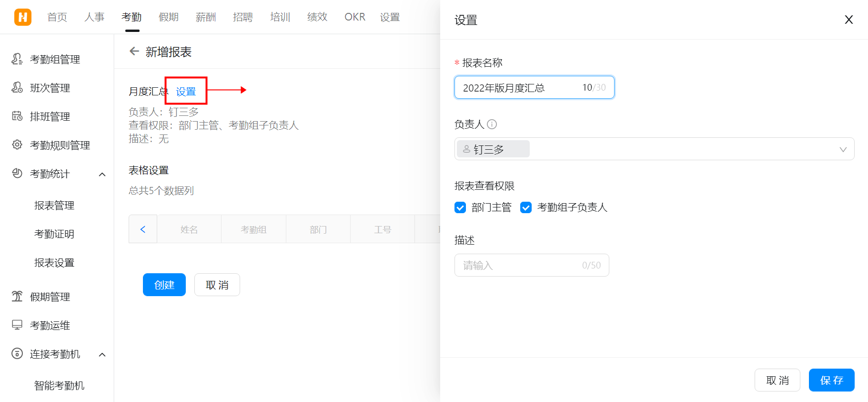Click the 考勤运维 monitor icon
This screenshot has height=402, width=868.
[x=17, y=325]
